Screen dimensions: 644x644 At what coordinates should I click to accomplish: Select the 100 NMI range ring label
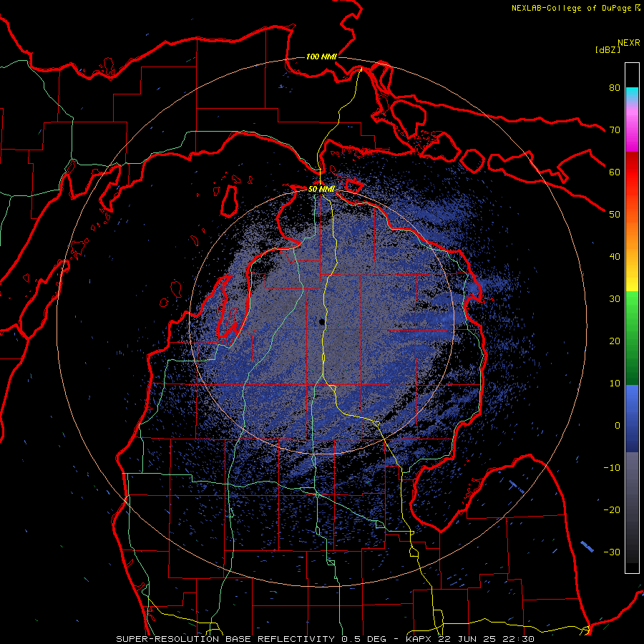321,57
